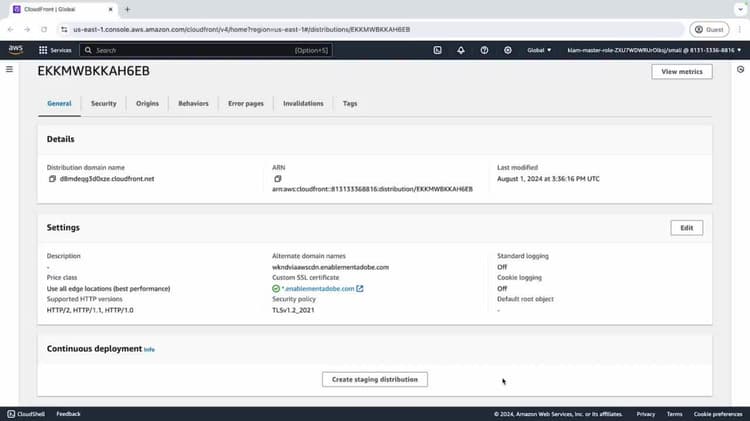Open Cookie preferences
Viewport: 750px width, 421px height.
[718, 414]
